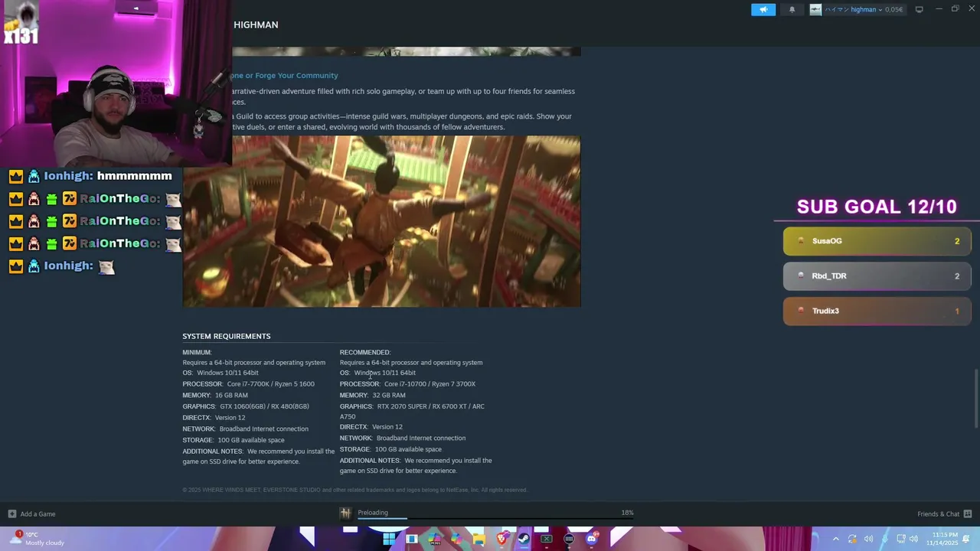The width and height of the screenshot is (980, 551).
Task: Click the '18%' preload percentage
Action: [x=627, y=513]
